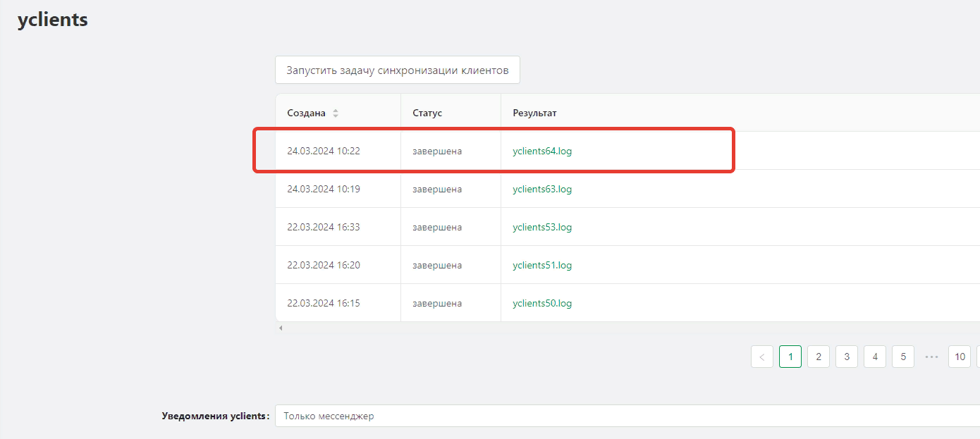This screenshot has height=439, width=980.
Task: Go to pagination page 5
Action: [x=903, y=357]
